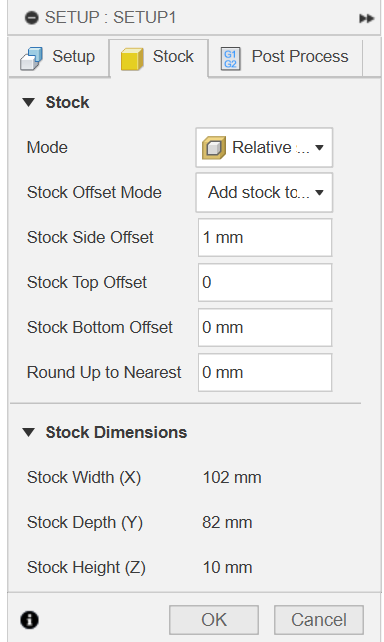The image size is (384, 642).
Task: Click the blue cube Setup icon
Action: pos(31,58)
